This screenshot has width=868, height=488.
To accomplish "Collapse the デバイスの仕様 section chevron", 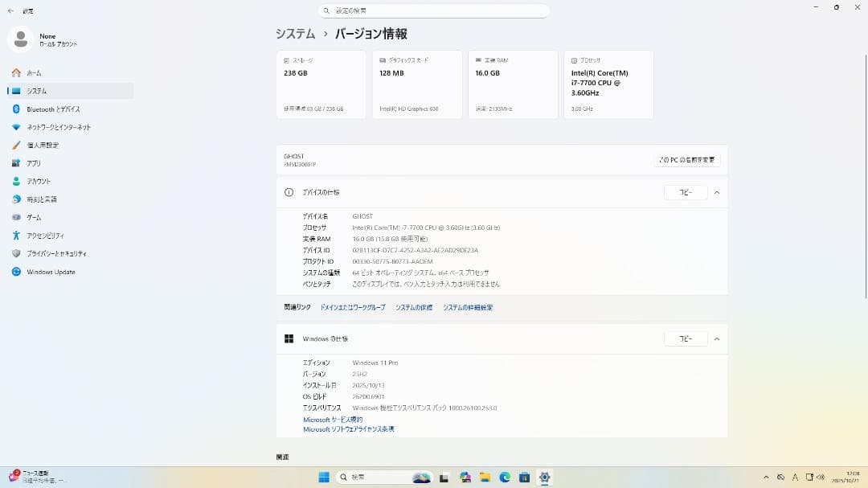I will [715, 192].
